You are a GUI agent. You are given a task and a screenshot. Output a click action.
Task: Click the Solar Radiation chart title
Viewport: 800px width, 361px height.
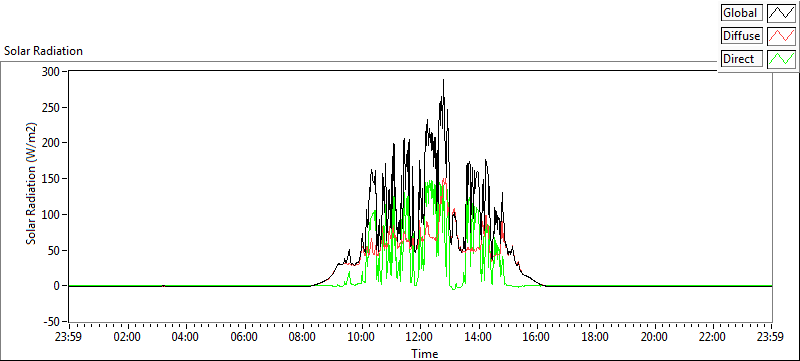point(43,51)
